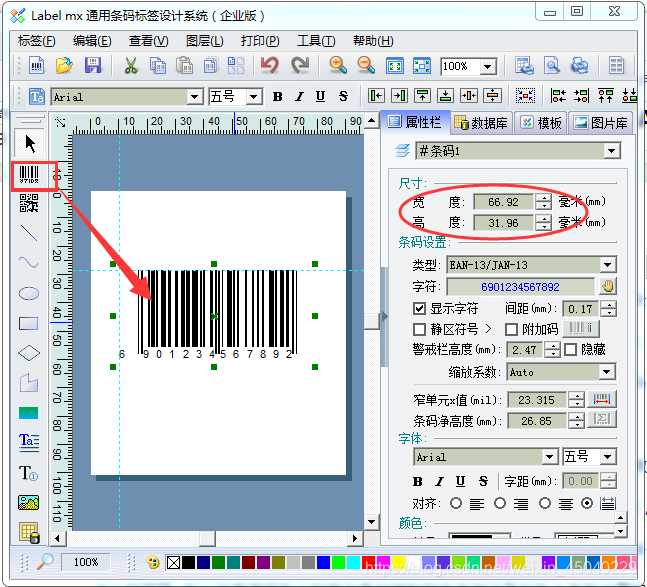Image resolution: width=647 pixels, height=587 pixels.
Task: Pick the yellow color swatch
Action: [x=398, y=562]
